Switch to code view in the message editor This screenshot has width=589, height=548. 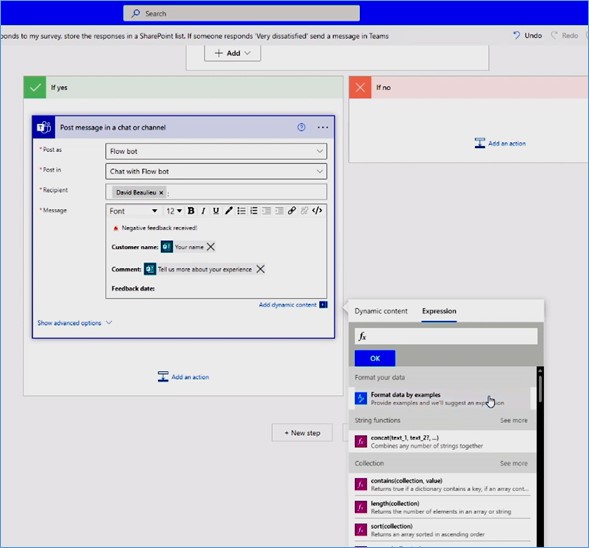point(317,211)
